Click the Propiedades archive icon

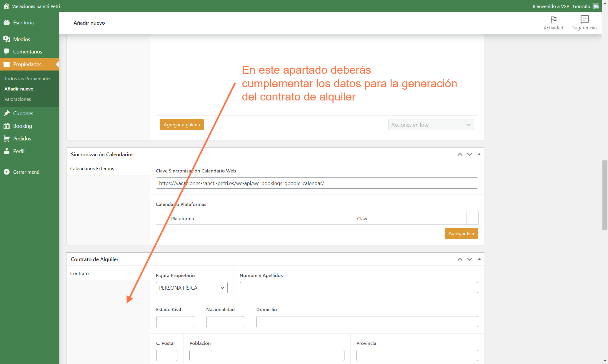click(6, 64)
